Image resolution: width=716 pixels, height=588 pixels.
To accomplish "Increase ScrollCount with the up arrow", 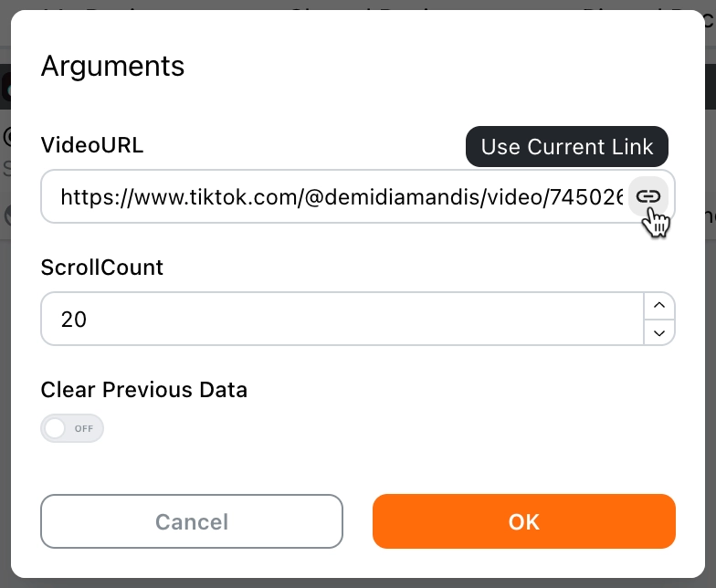I will click(x=659, y=305).
